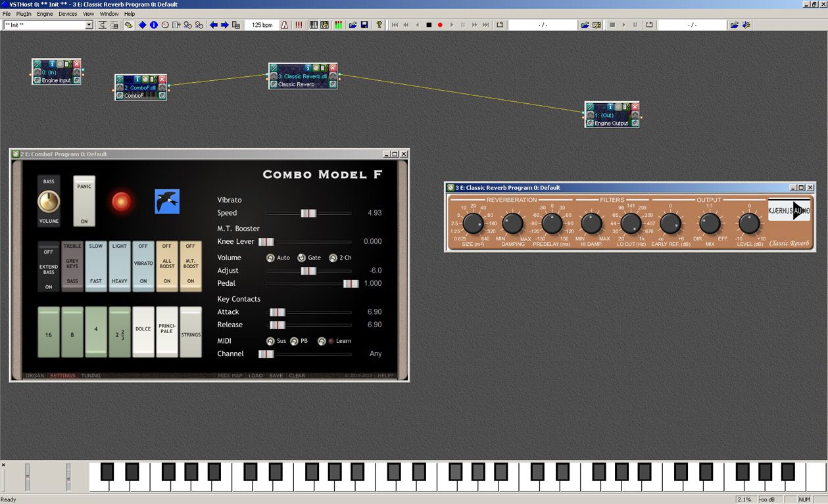Click the info icon on the ComboF.dll node

[x=137, y=79]
